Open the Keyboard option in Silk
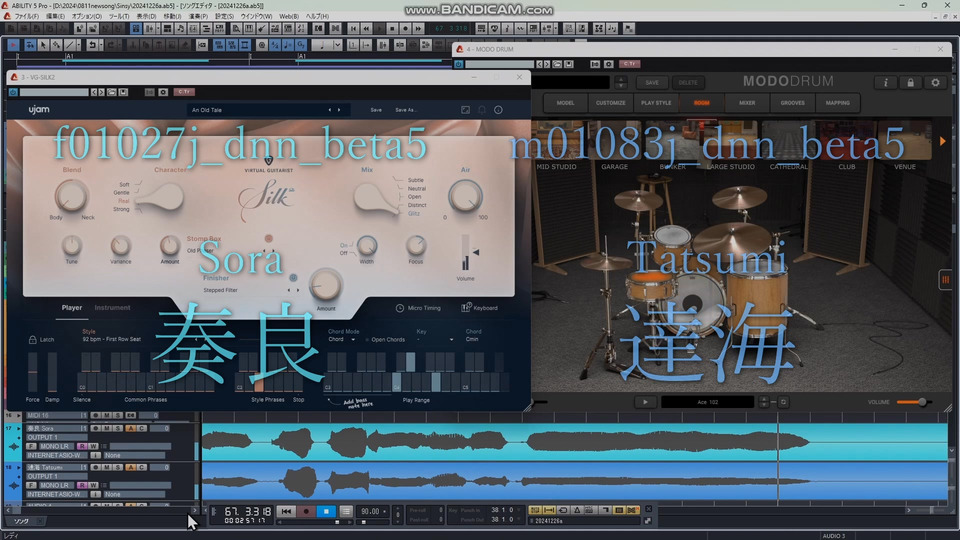This screenshot has height=540, width=960. [479, 308]
